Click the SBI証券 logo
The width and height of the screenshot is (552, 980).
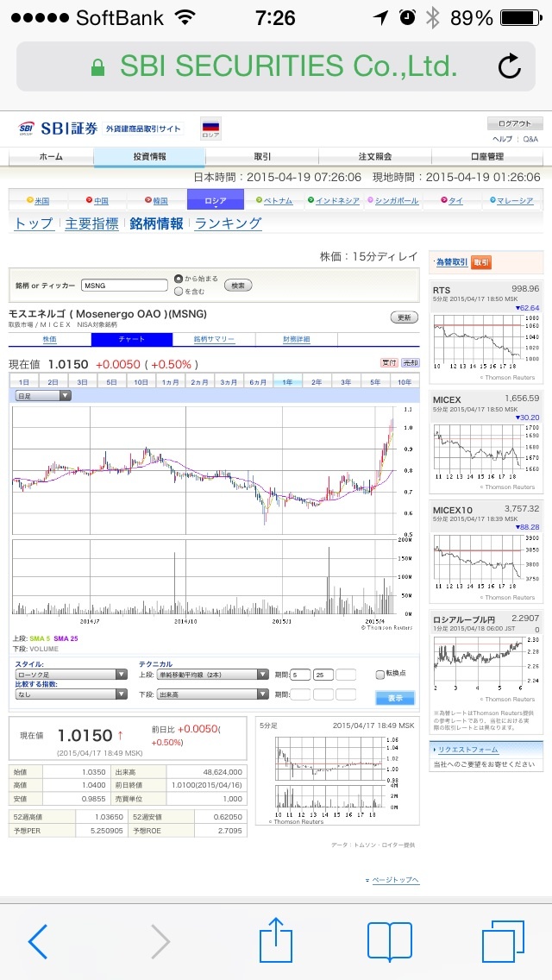tap(58, 129)
